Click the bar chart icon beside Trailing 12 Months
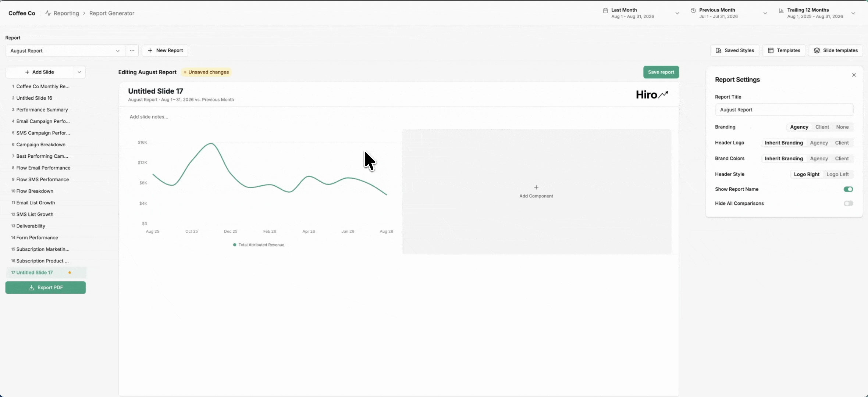The width and height of the screenshot is (868, 397). point(781,11)
